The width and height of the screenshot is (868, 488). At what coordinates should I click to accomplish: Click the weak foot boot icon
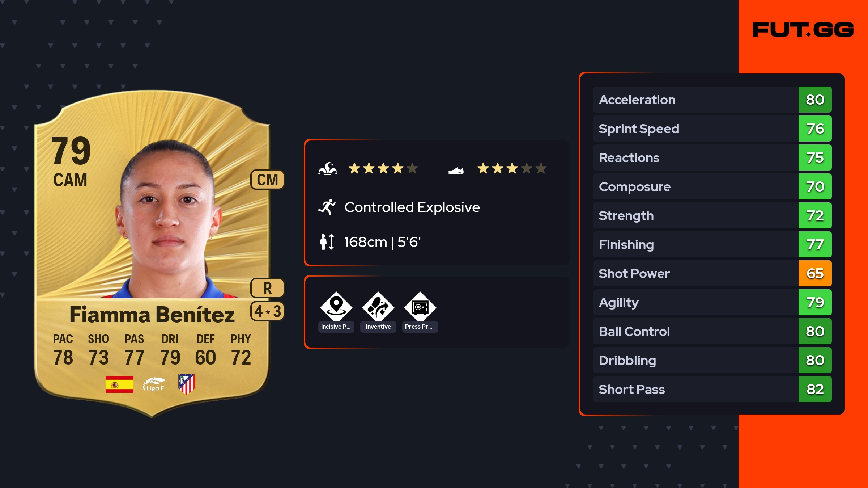pos(455,170)
